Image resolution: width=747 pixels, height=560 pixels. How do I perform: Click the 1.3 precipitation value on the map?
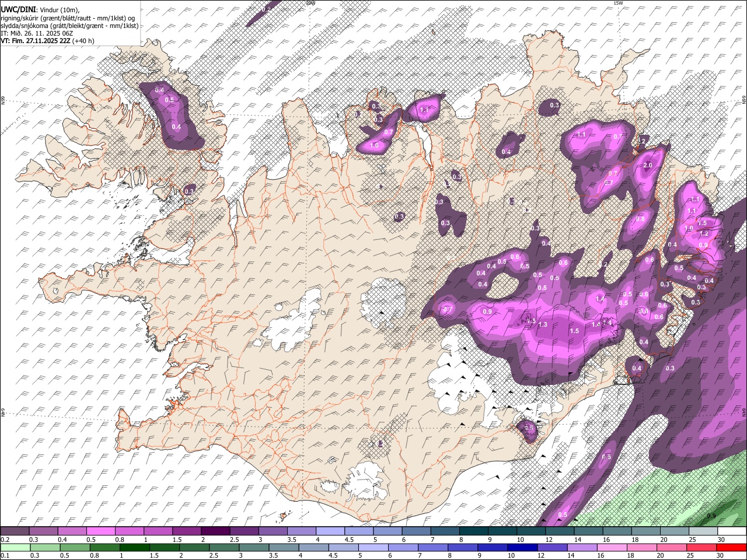tap(543, 324)
